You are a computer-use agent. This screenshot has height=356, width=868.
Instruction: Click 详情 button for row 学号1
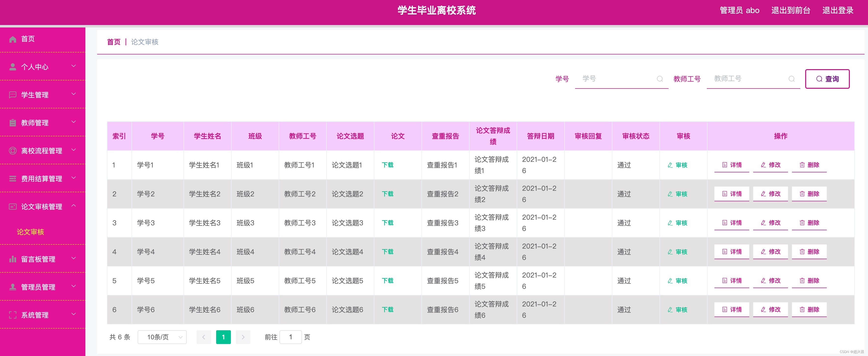[x=732, y=165]
